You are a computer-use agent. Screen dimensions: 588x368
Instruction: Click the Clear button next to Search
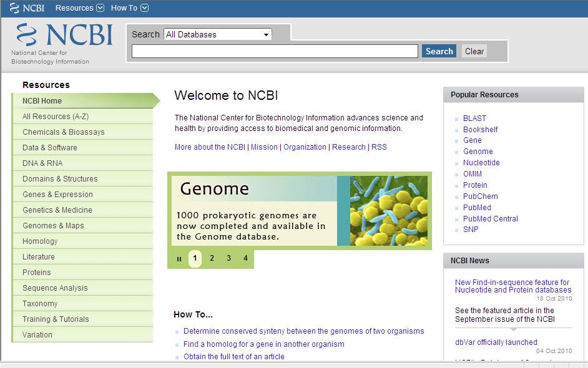point(474,51)
